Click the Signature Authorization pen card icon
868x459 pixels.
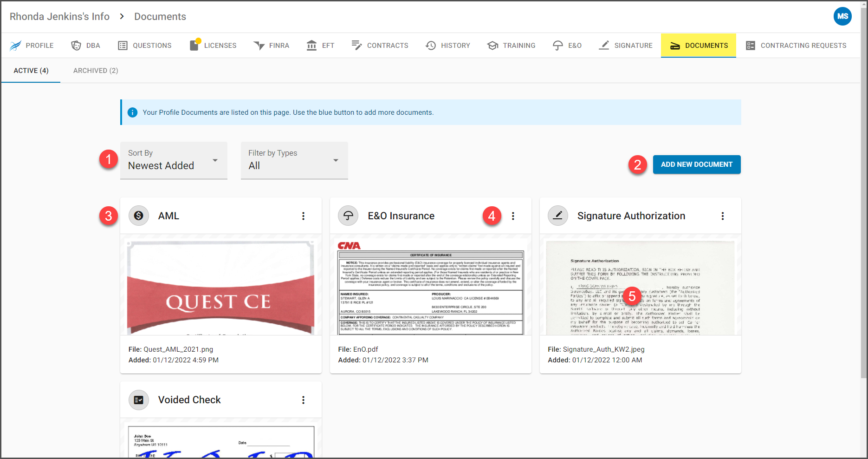558,216
